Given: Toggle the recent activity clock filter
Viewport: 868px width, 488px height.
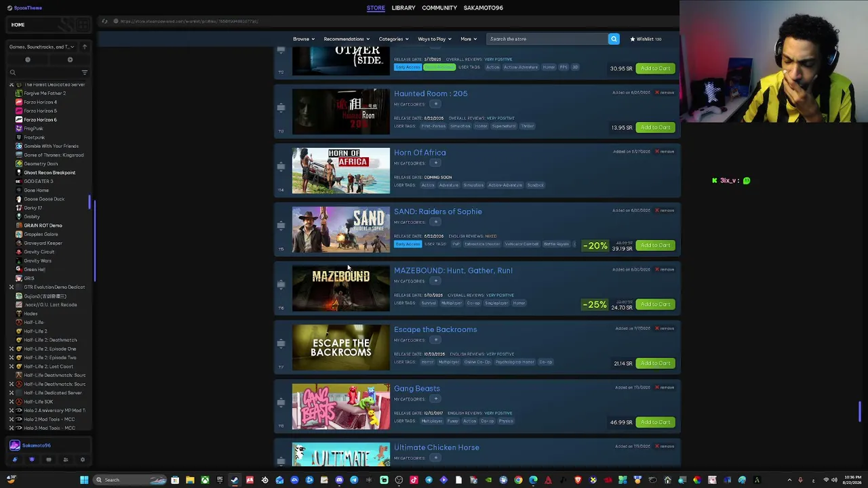Looking at the screenshot, I should [28, 60].
